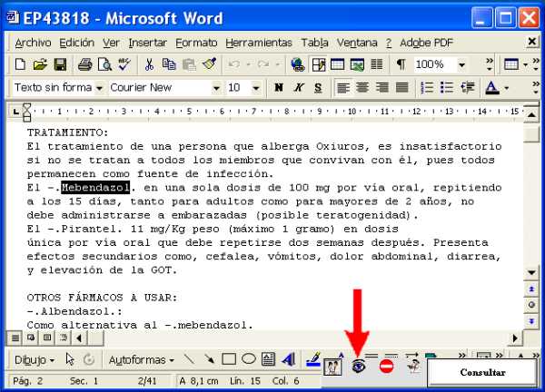Viewport: 545px width, 392px height.
Task: Select the Arrow drawing tool
Action: click(209, 359)
